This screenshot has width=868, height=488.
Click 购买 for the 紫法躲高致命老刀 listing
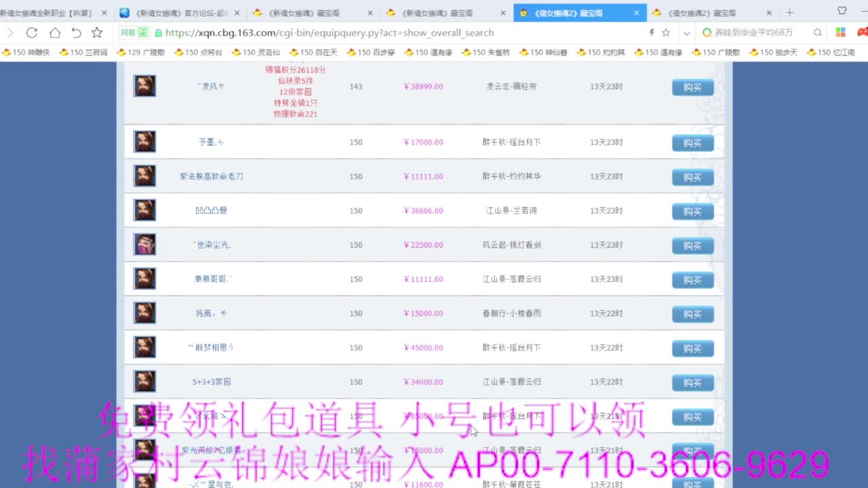692,177
